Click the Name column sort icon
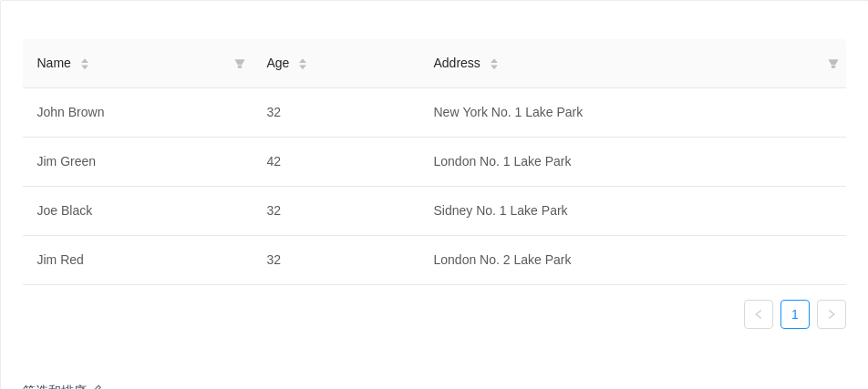 pyautogui.click(x=85, y=64)
